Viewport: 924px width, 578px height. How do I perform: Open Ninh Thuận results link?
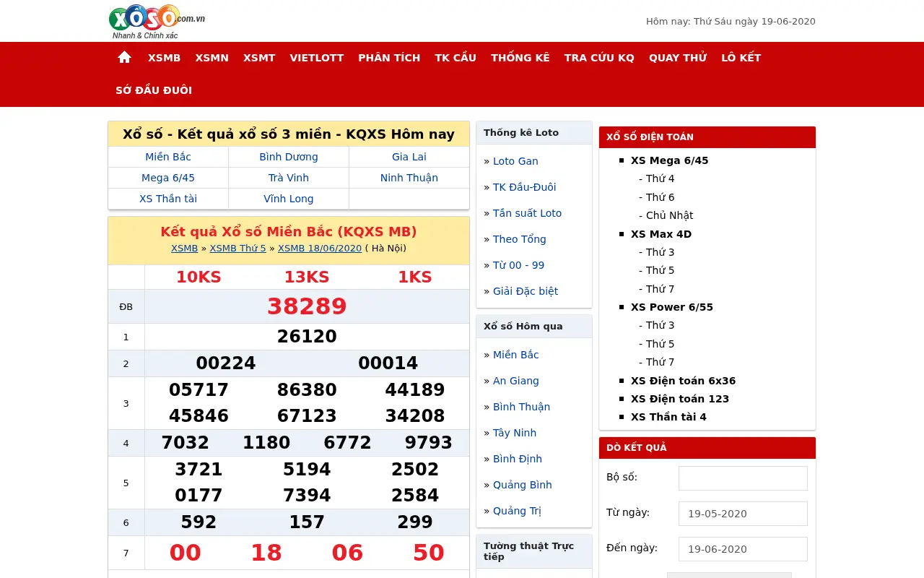click(x=409, y=178)
